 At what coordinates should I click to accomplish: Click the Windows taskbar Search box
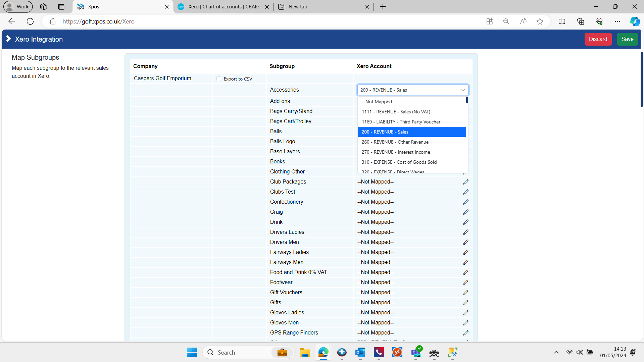248,353
